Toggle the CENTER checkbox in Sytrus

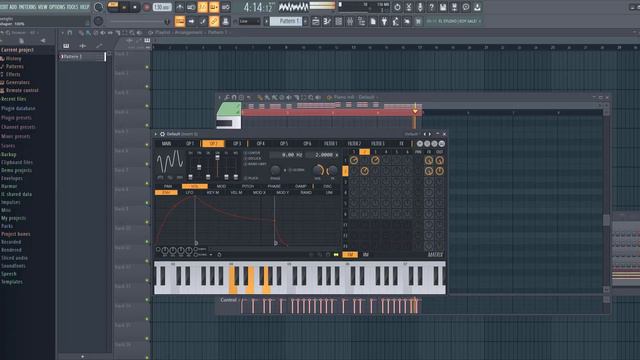[245, 153]
